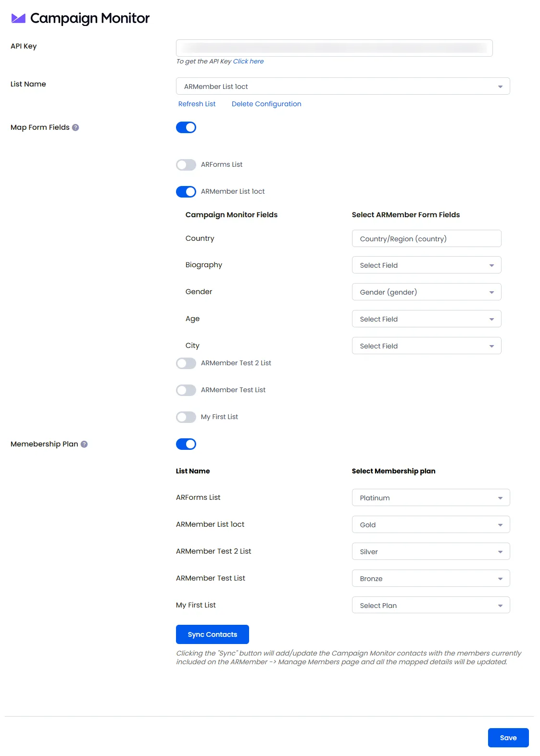Click 'ARMember Test List' row label in plan table
540x756 pixels.
211,578
